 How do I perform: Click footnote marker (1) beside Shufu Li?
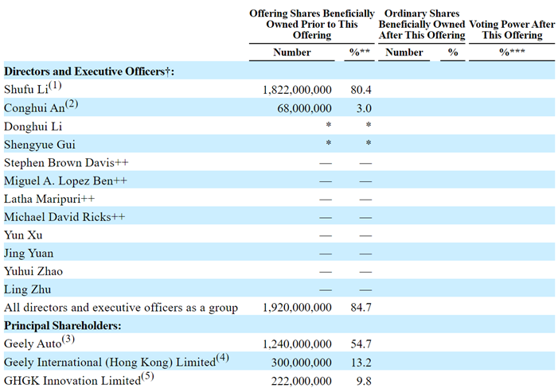click(x=55, y=86)
